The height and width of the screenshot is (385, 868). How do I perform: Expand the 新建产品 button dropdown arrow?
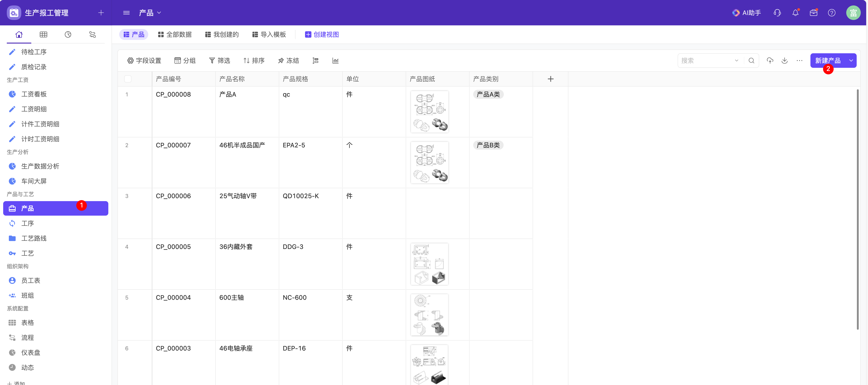coord(851,61)
